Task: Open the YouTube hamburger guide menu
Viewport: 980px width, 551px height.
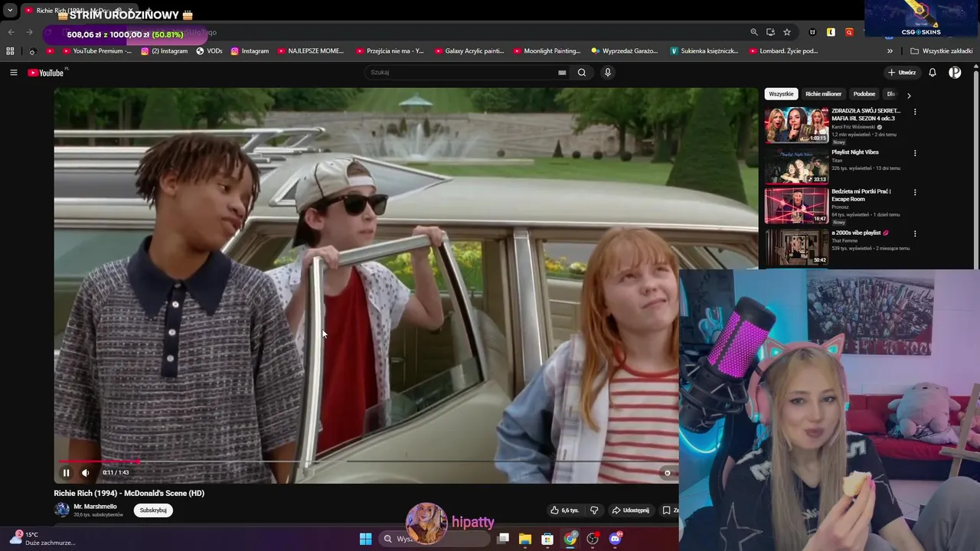Action: tap(13, 73)
